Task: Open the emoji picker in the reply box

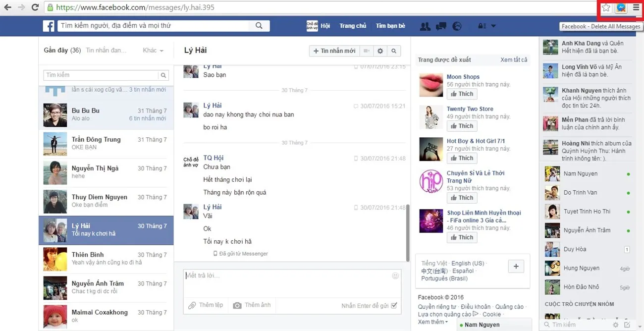Action: click(395, 275)
